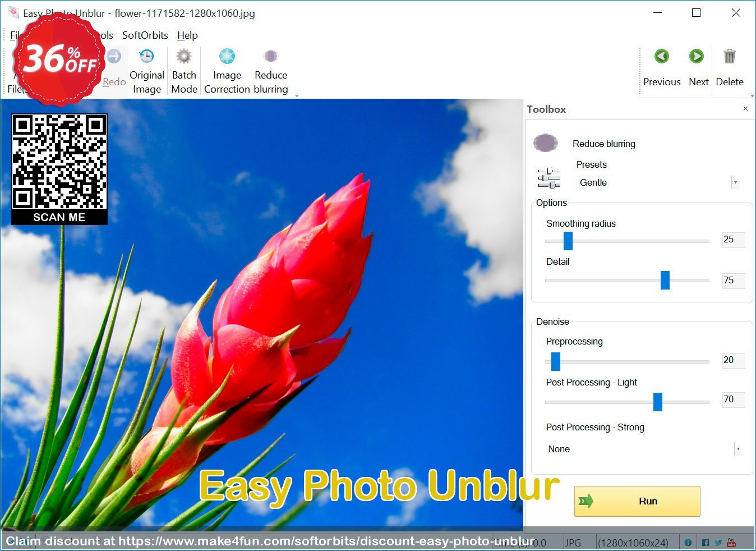Maximize the application window
This screenshot has height=551, width=756.
click(x=696, y=12)
